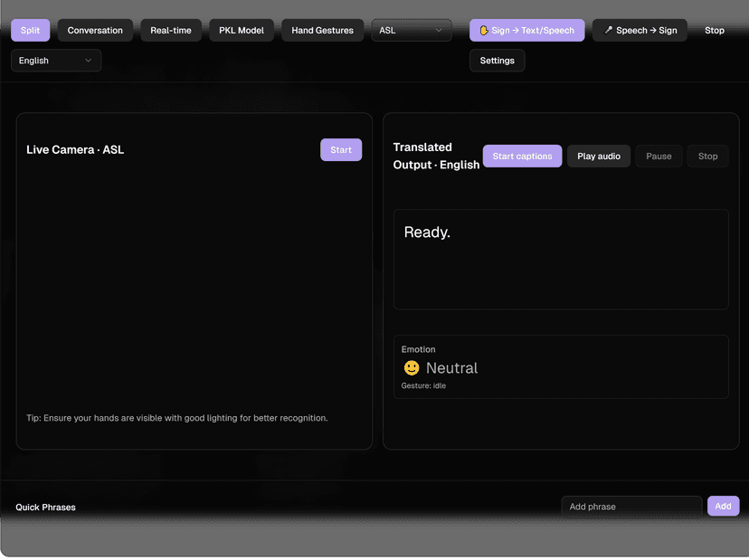The image size is (749, 560).
Task: Enable Sign to Text/Speech direction
Action: pos(527,31)
